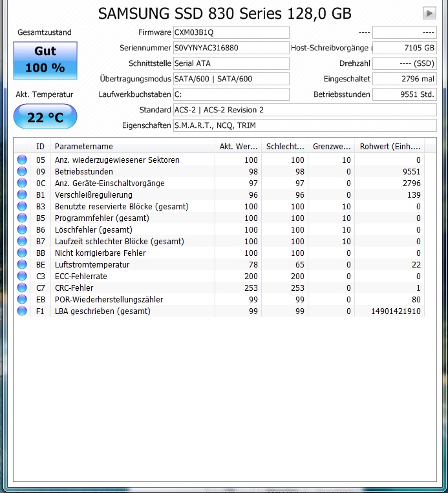Click the SAMSUNG SSD 830 Series title

click(x=224, y=14)
